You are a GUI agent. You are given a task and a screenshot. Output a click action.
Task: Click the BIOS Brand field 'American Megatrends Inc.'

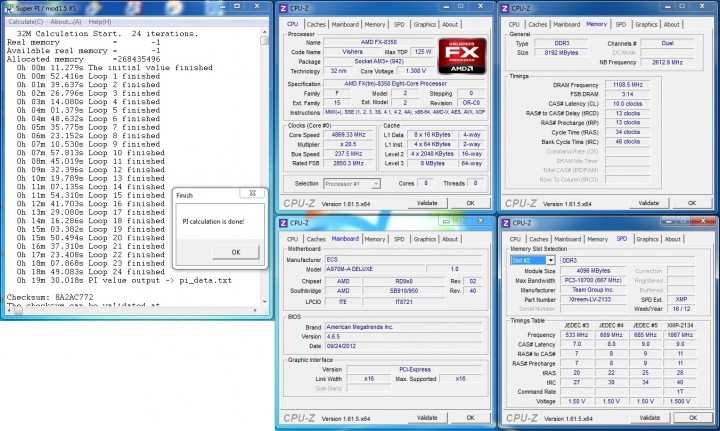point(404,327)
